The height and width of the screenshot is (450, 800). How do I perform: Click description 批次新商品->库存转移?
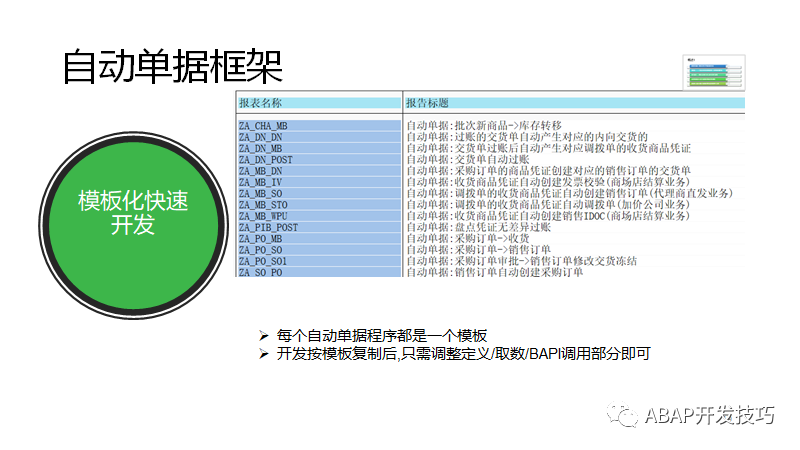tap(508, 126)
